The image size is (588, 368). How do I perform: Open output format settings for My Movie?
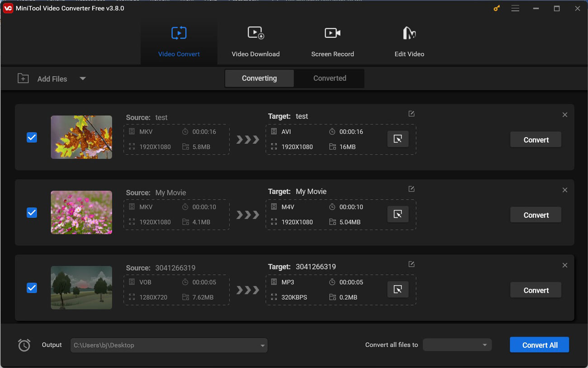click(x=398, y=214)
